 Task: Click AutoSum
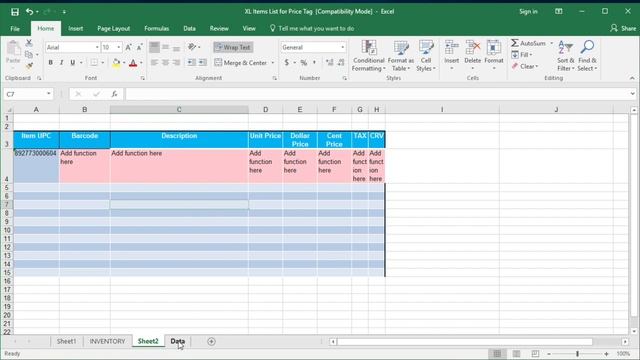tap(529, 43)
